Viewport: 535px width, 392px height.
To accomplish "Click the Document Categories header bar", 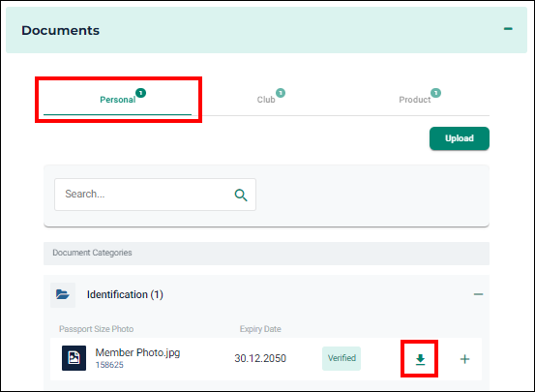I will [x=266, y=254].
